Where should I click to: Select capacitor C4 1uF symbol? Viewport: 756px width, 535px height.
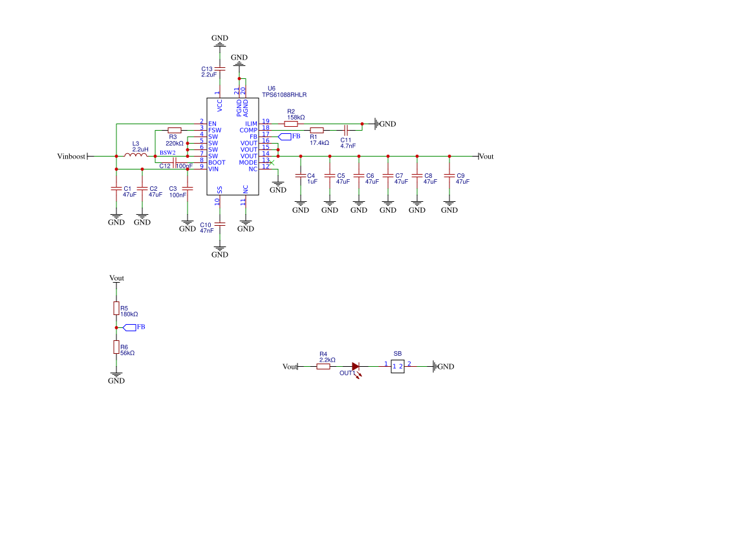300,177
